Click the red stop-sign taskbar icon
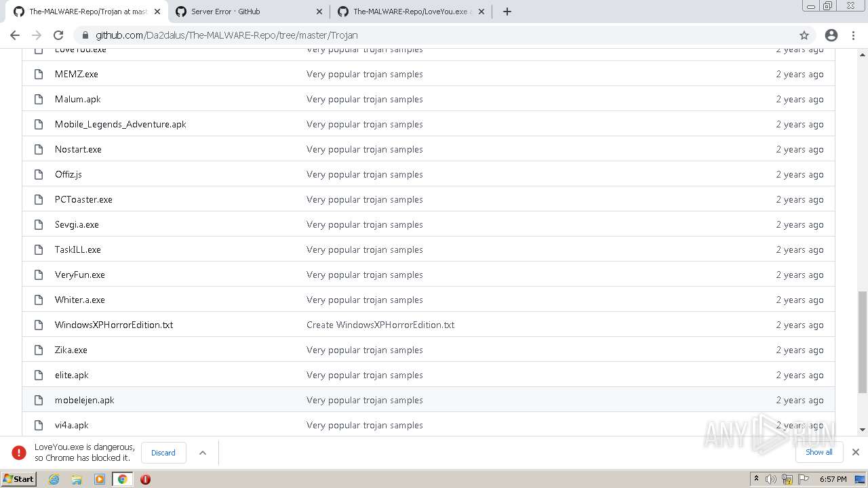This screenshot has height=488, width=868. 145,479
